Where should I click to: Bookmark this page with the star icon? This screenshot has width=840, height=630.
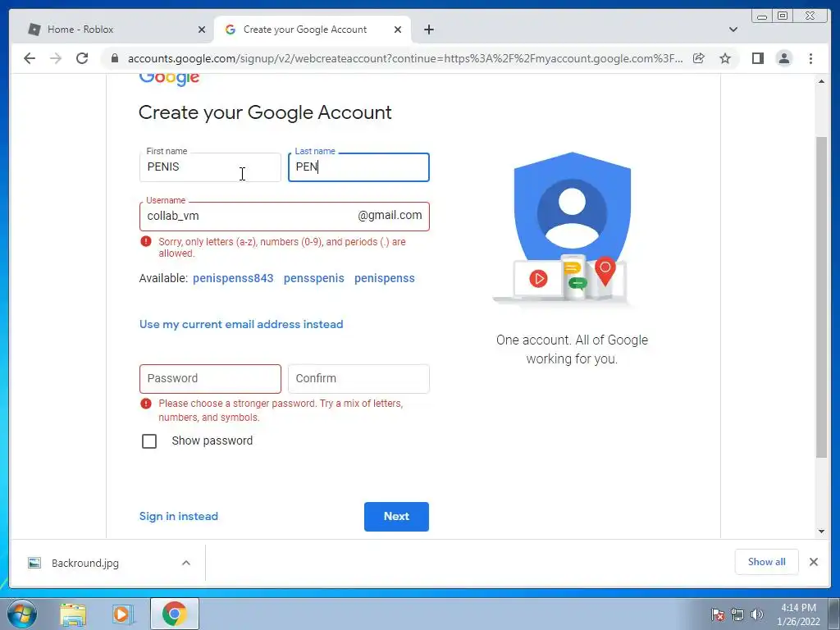(x=725, y=58)
